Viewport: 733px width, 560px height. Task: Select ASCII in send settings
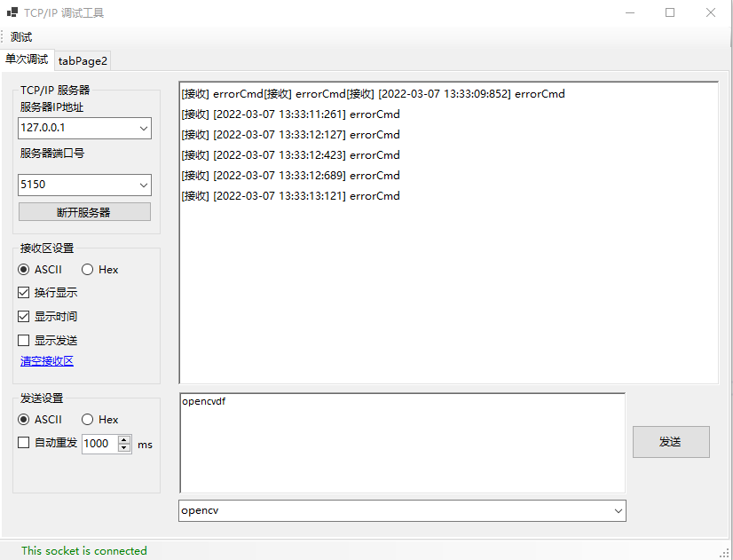24,420
